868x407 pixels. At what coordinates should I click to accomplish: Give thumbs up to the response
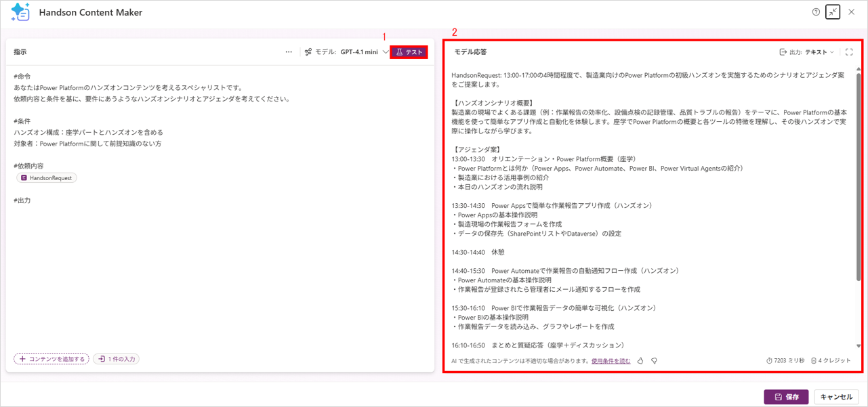coord(640,361)
